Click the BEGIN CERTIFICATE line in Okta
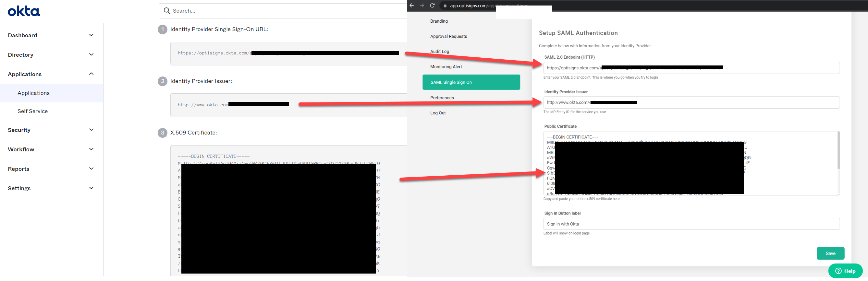This screenshot has height=281, width=868. tap(214, 157)
